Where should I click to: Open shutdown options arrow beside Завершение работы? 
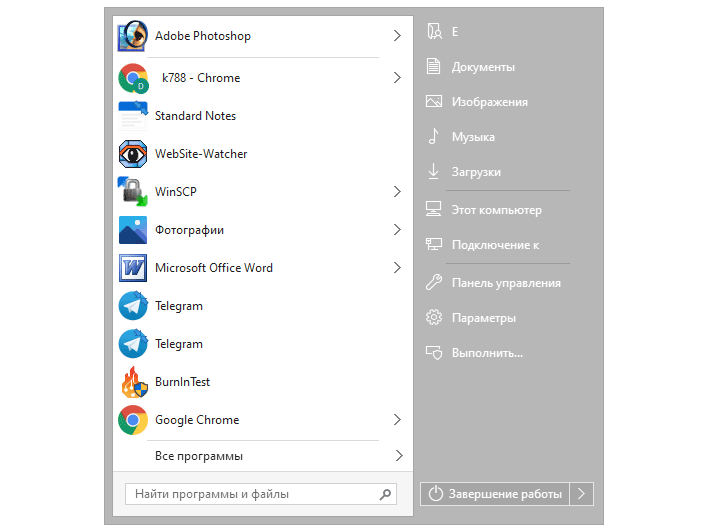[x=581, y=494]
